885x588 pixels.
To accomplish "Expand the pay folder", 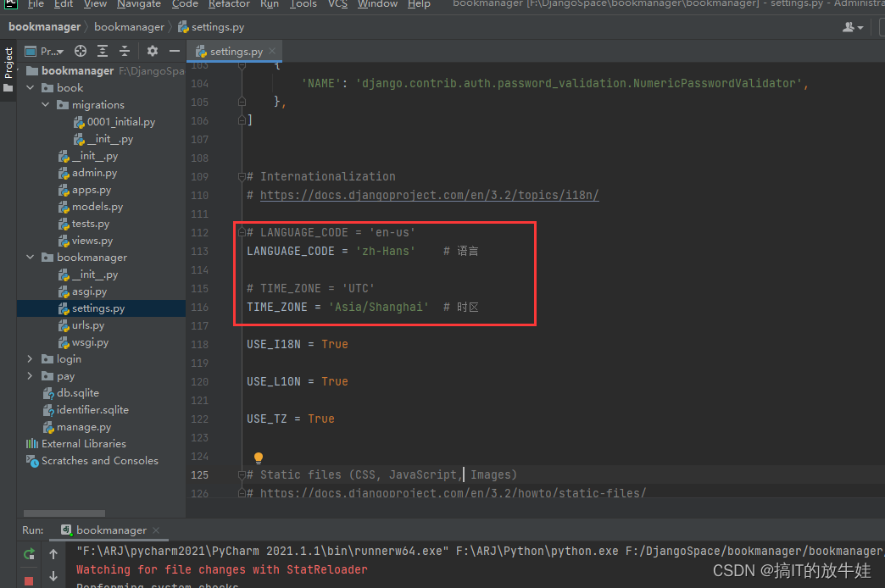I will [x=31, y=376].
